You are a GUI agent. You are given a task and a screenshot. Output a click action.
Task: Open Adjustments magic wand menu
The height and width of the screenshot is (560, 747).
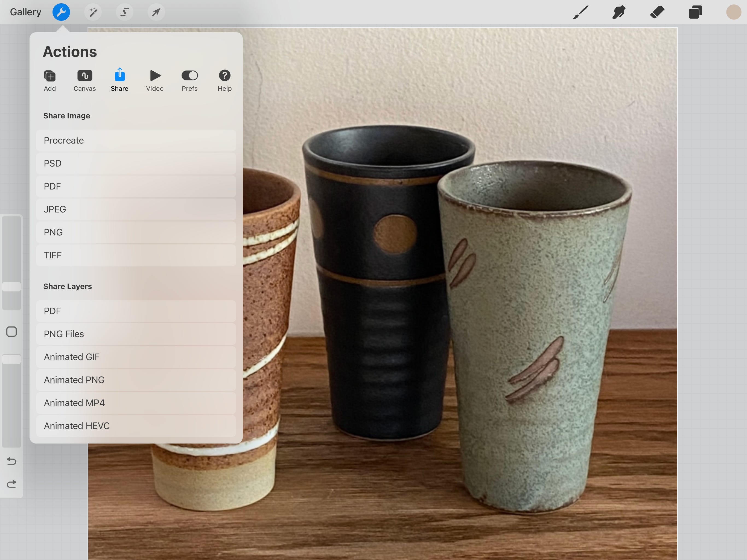pyautogui.click(x=93, y=12)
